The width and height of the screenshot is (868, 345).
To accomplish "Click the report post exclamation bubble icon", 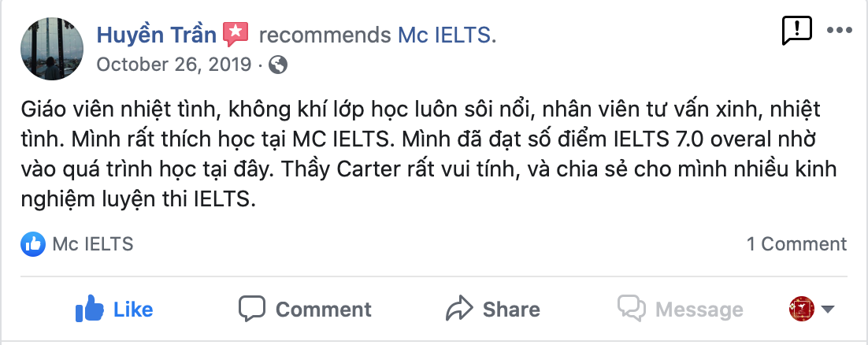I will tap(796, 31).
